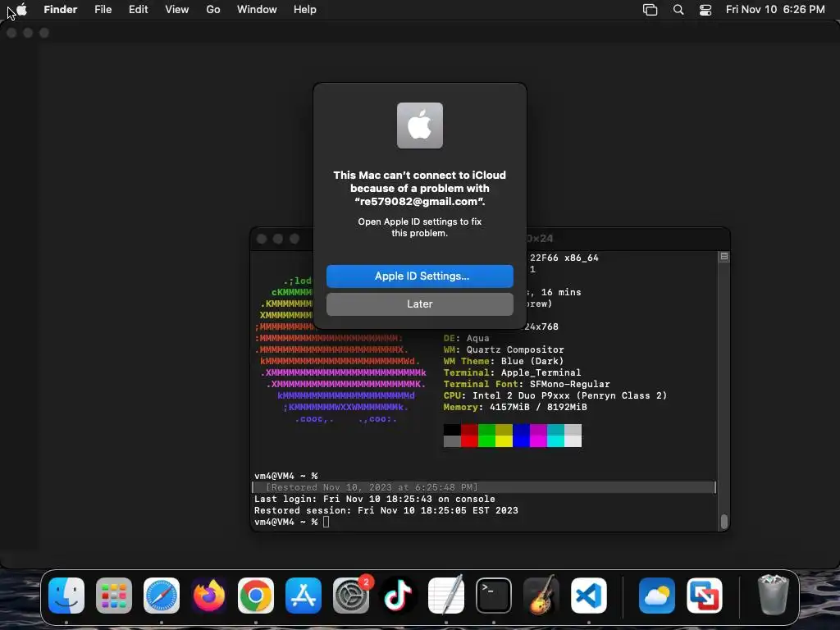Click the date and time in menu bar

pyautogui.click(x=775, y=10)
